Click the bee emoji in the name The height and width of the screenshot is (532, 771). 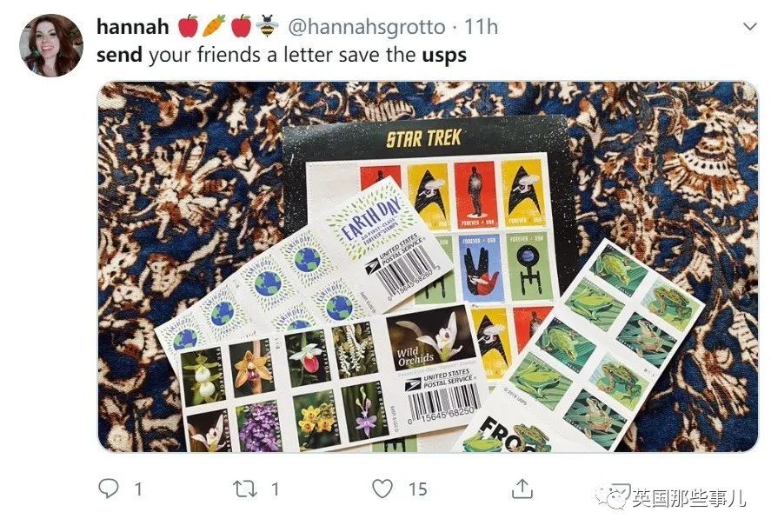[268, 26]
